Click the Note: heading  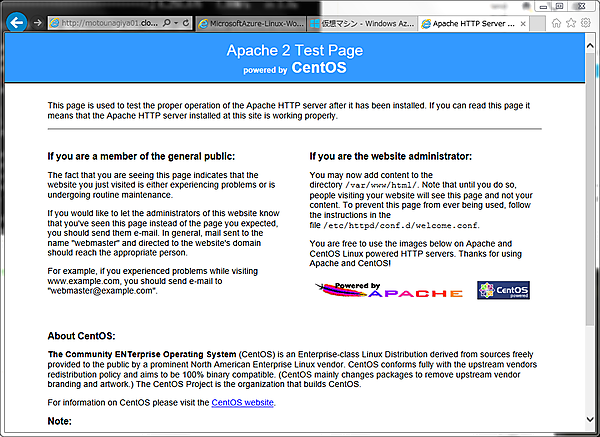59,421
